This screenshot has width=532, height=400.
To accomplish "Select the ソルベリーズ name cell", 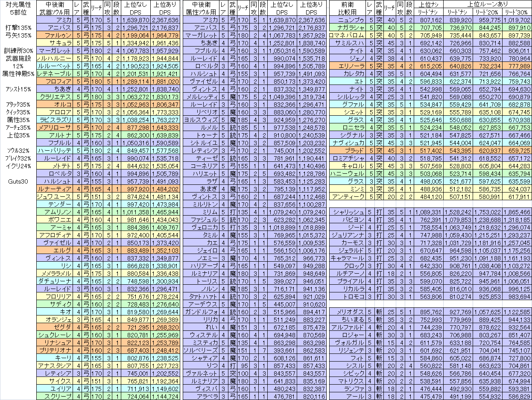I will click(201, 350).
